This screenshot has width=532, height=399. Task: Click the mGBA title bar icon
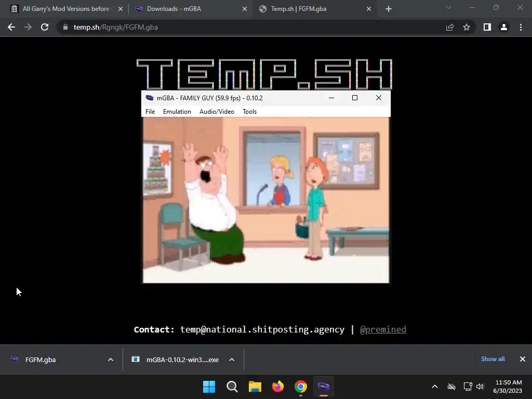149,98
